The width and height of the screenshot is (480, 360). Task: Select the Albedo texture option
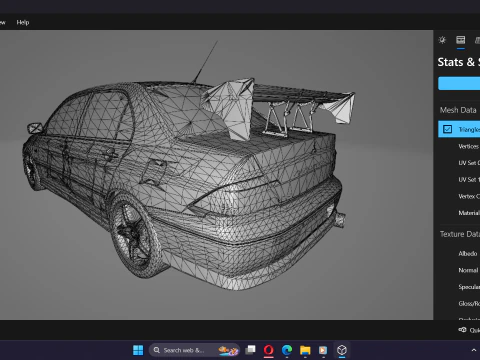[468, 254]
